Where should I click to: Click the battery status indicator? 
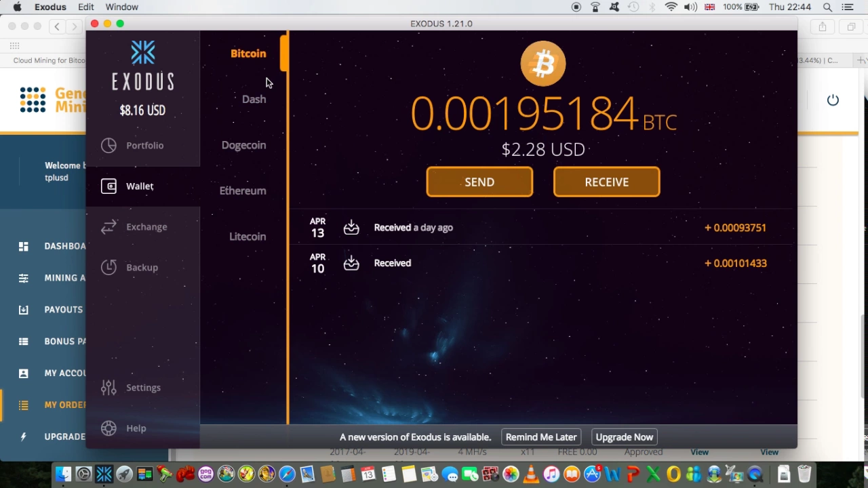[x=741, y=7]
